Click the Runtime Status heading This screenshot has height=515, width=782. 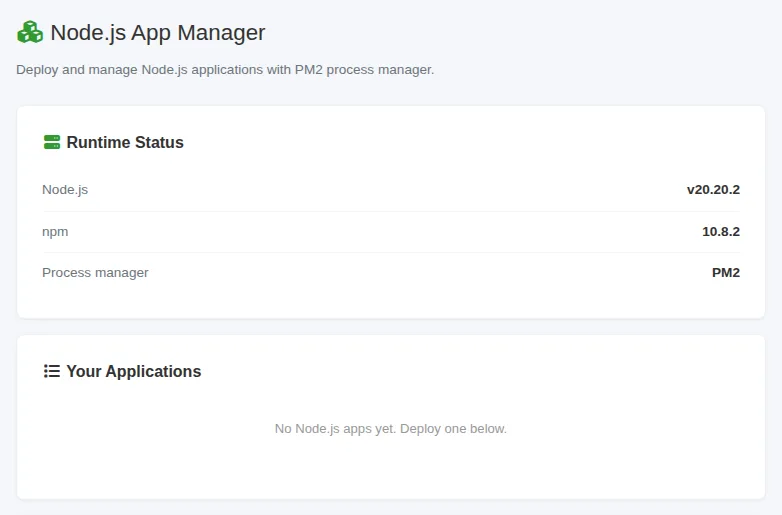pyautogui.click(x=125, y=142)
